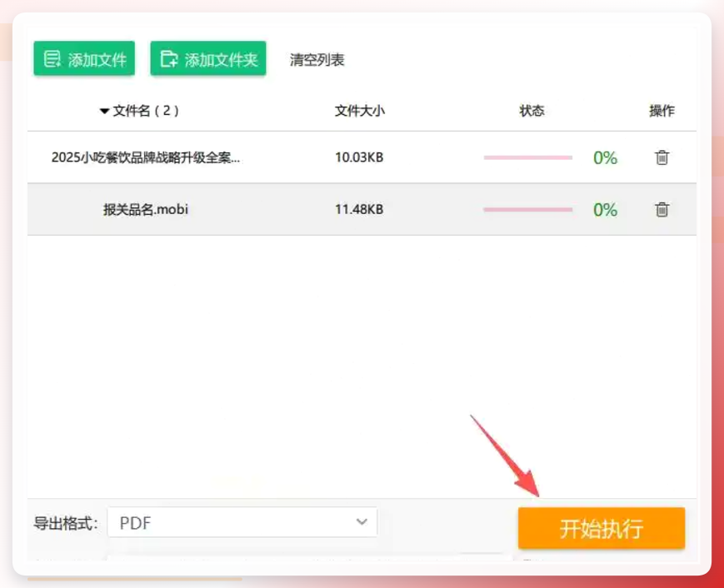Image resolution: width=724 pixels, height=588 pixels.
Task: Click the 11.48KB file size cell
Action: (359, 210)
